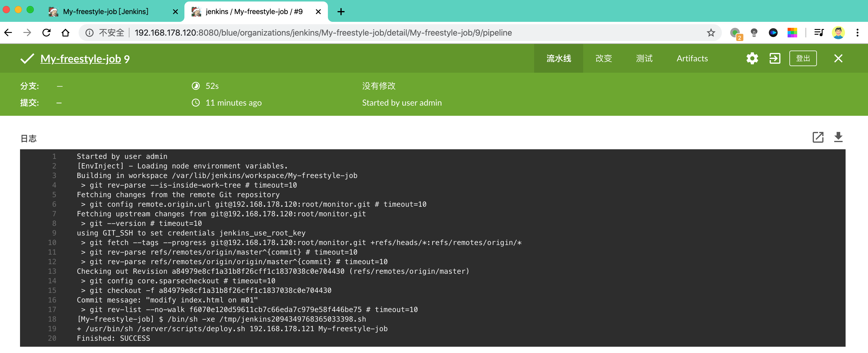Image resolution: width=868 pixels, height=353 pixels.
Task: Click log line with Commit message modify index.html
Action: 167,300
